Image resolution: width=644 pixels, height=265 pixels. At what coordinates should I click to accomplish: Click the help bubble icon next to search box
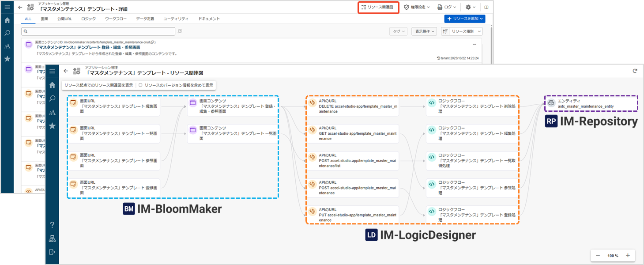click(x=180, y=31)
